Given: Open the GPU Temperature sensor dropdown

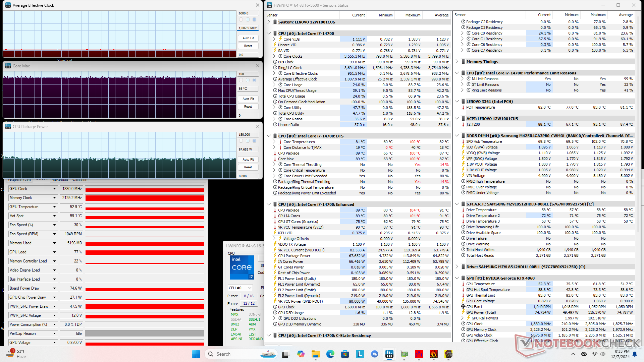Looking at the screenshot, I should coord(54,207).
